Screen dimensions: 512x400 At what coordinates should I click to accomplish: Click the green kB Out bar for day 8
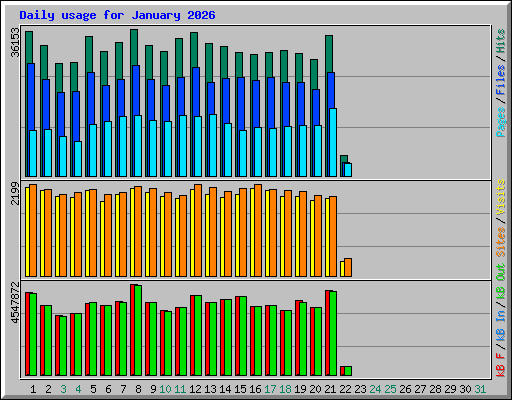pos(138,330)
